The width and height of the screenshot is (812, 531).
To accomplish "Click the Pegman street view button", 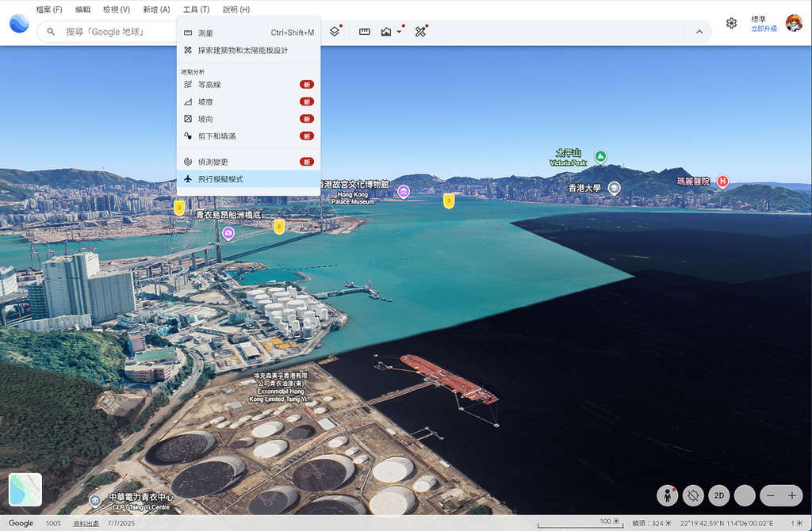I will (x=668, y=495).
